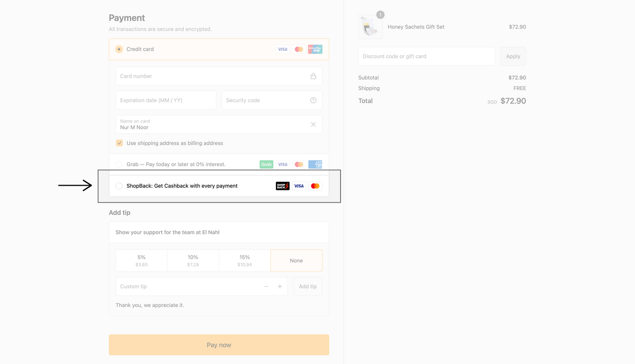Focus the Discount code or gift card field
The width and height of the screenshot is (635, 364).
click(x=426, y=56)
